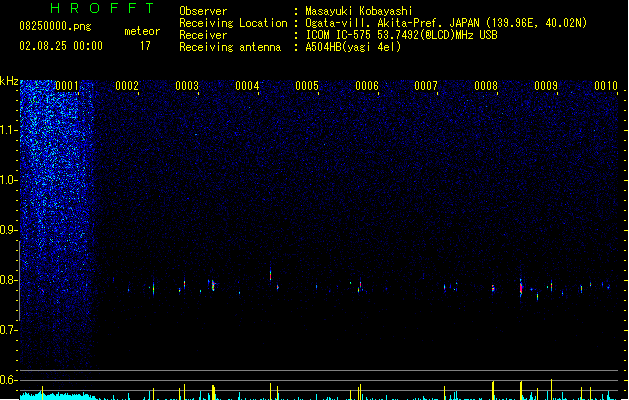This screenshot has width=629, height=400.
Task: Select the Ogata-vill. Akita-Pref. JAPAN location text
Action: pos(446,23)
